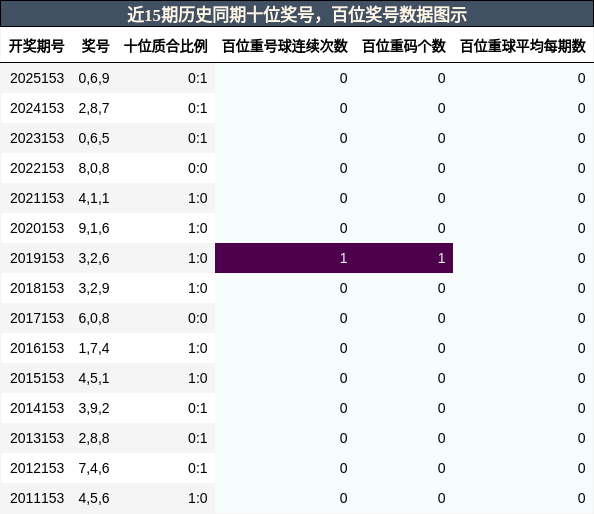Select winning number 4,5,1
Viewport: 594px width, 514px height.
point(94,378)
